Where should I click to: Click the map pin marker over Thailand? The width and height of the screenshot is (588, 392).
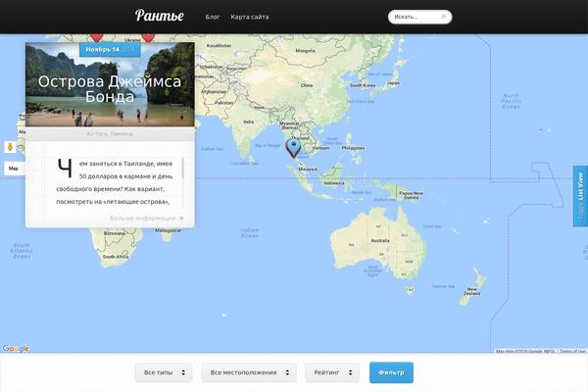[x=293, y=148]
